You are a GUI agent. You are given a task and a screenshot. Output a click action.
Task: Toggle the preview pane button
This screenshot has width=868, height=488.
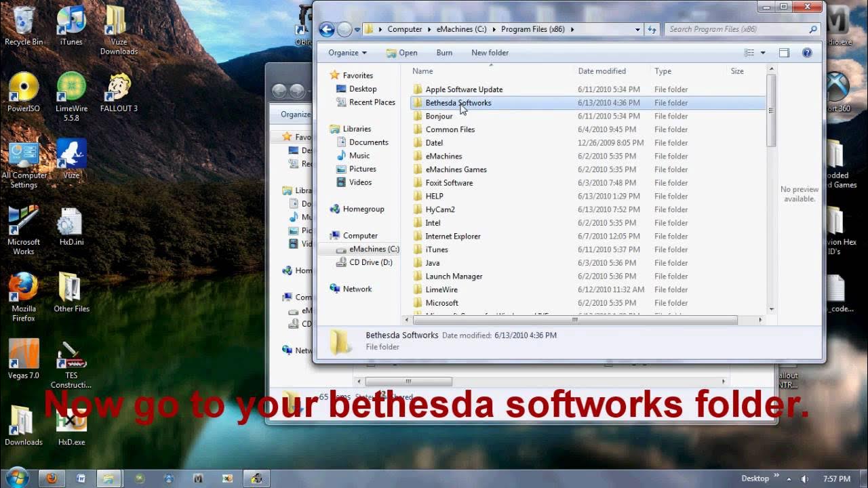click(x=784, y=52)
